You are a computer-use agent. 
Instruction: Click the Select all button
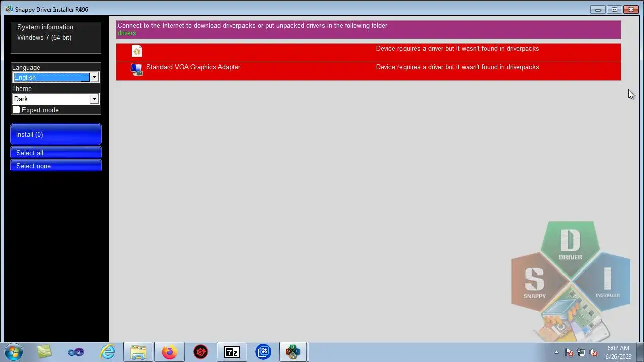[56, 153]
